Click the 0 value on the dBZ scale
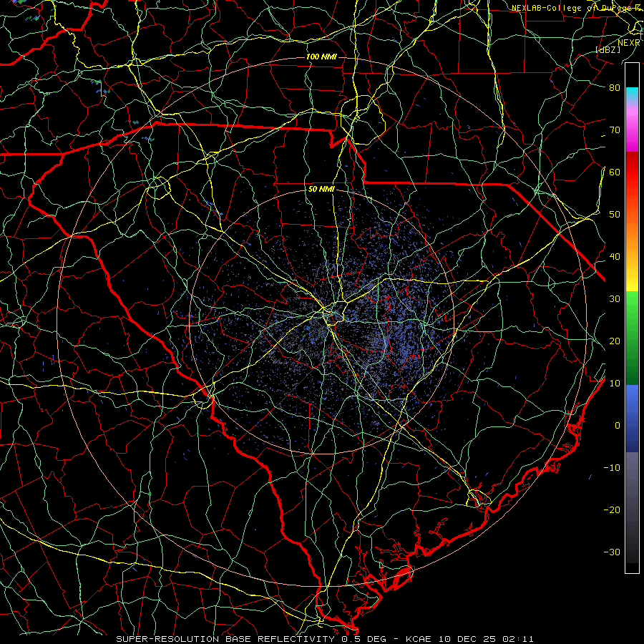 [x=618, y=426]
